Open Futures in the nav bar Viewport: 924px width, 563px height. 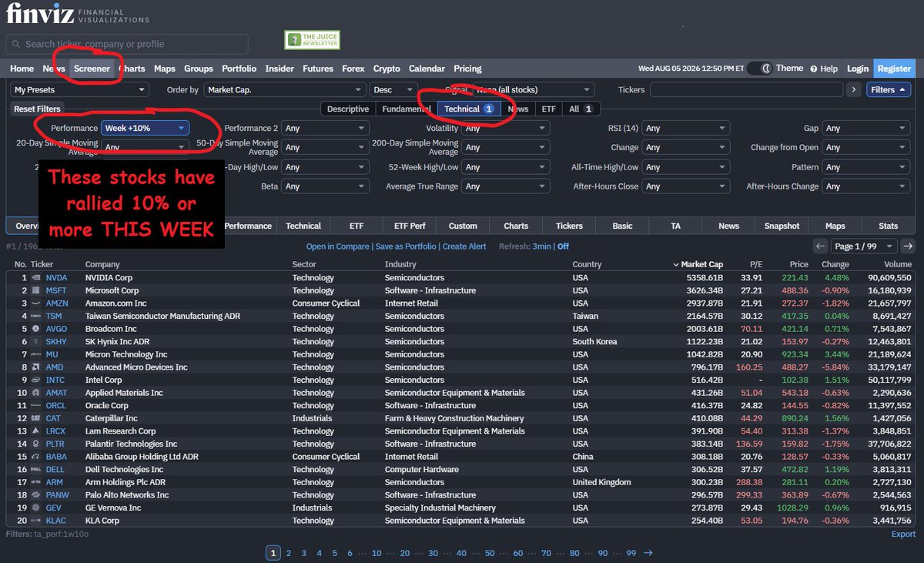[x=318, y=69]
